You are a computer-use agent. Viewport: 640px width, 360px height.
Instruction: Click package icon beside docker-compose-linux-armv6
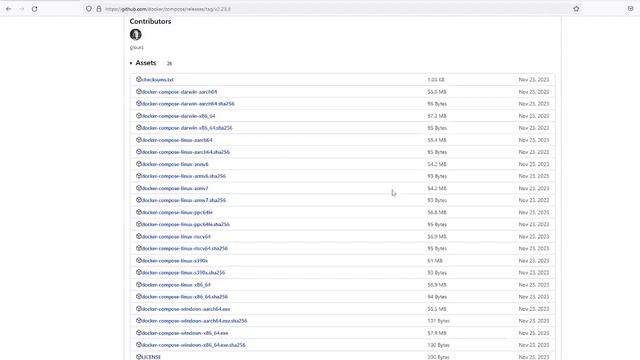(x=139, y=164)
